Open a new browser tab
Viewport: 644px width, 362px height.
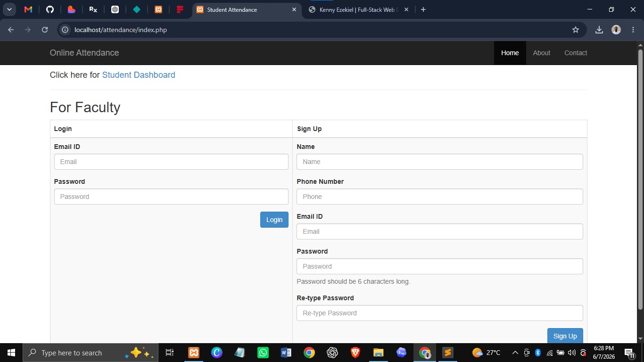click(423, 9)
